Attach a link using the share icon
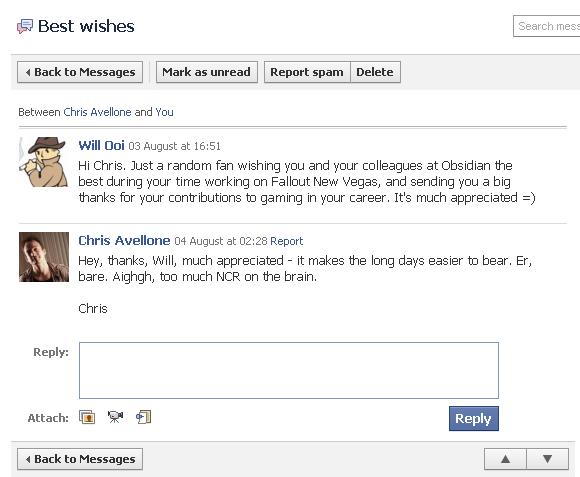580x477 pixels. coord(144,417)
